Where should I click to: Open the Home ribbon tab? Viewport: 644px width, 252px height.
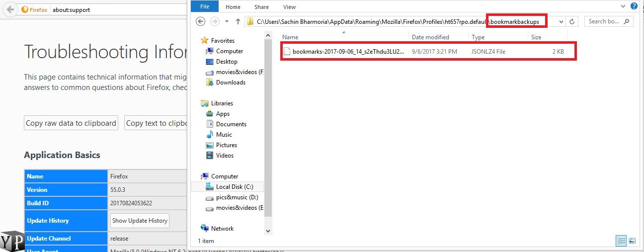tap(233, 7)
